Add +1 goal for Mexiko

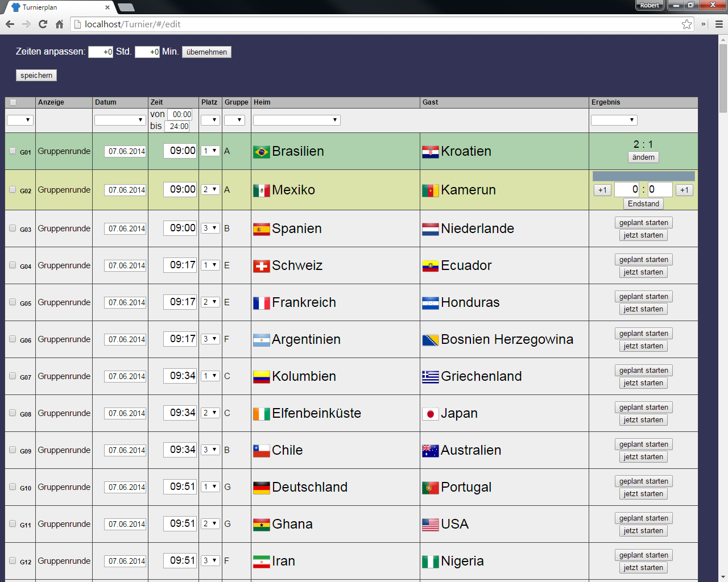pyautogui.click(x=602, y=190)
